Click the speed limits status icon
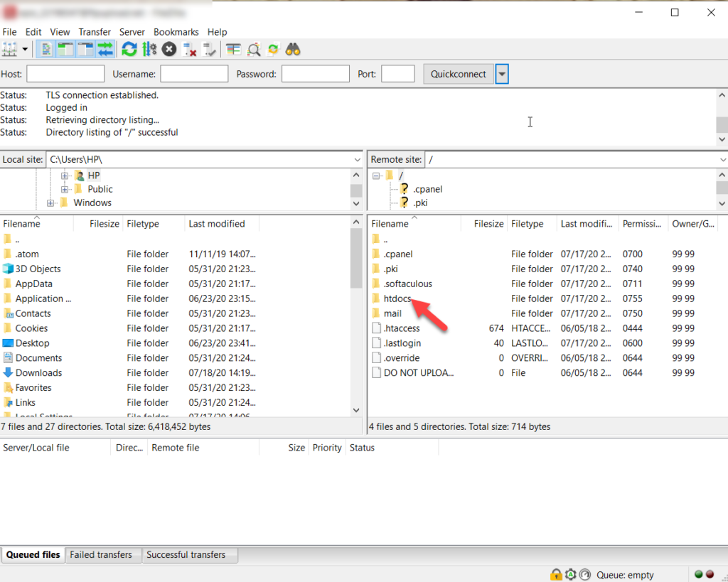Image resolution: width=728 pixels, height=582 pixels. tap(586, 575)
